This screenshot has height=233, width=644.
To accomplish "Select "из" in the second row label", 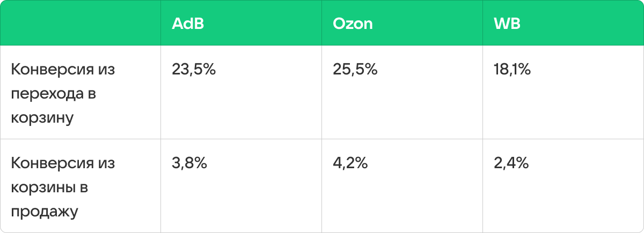I will tap(106, 163).
